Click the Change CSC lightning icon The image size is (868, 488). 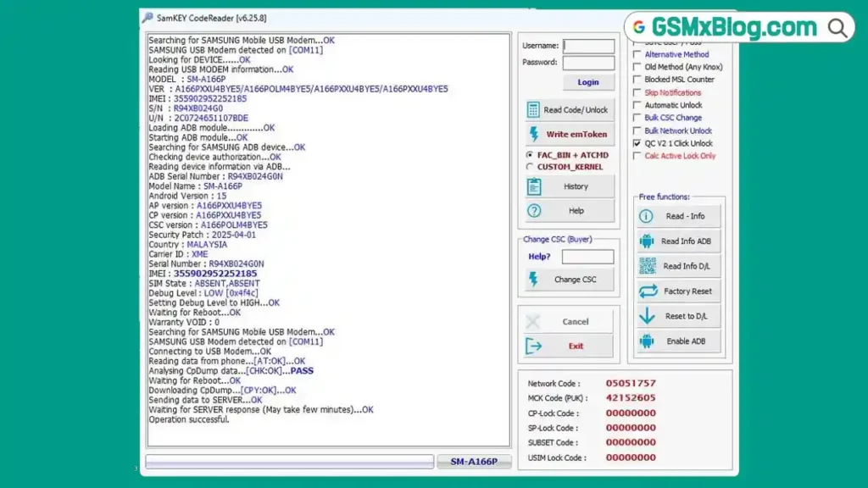coord(533,280)
